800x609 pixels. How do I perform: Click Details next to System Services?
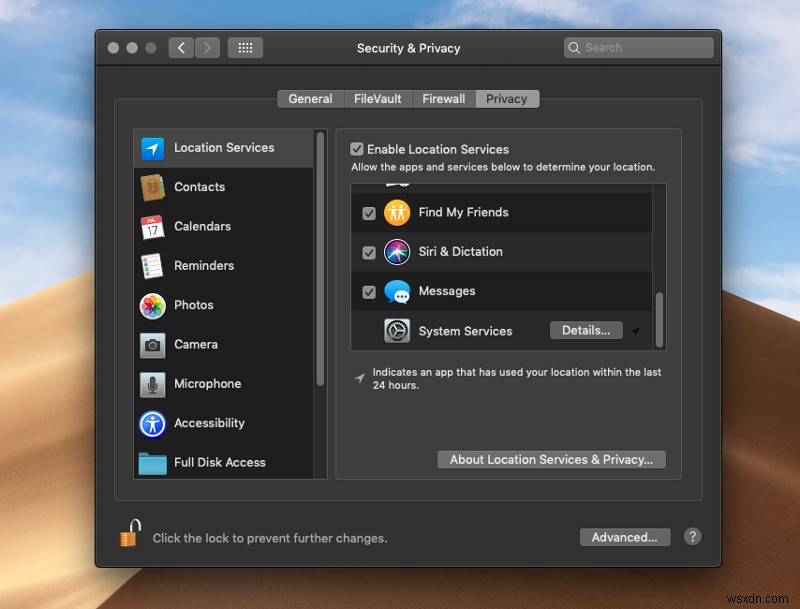click(x=586, y=329)
